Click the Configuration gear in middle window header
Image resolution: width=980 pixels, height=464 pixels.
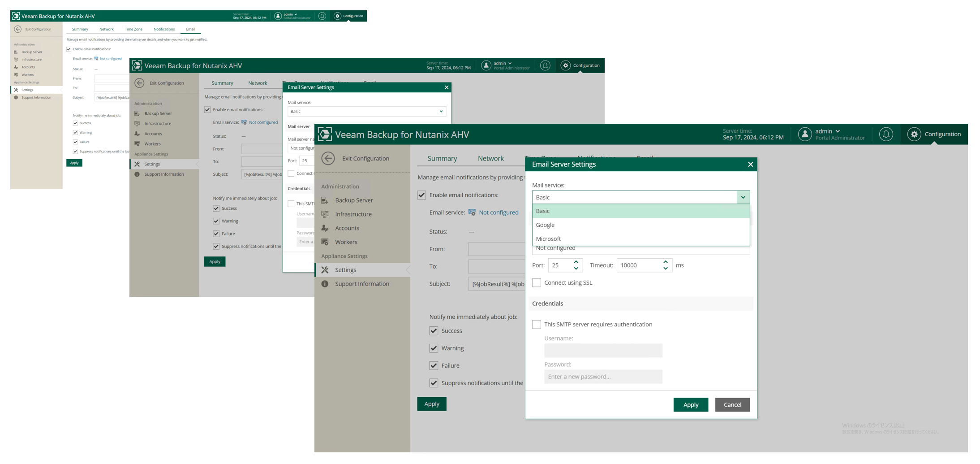(566, 65)
